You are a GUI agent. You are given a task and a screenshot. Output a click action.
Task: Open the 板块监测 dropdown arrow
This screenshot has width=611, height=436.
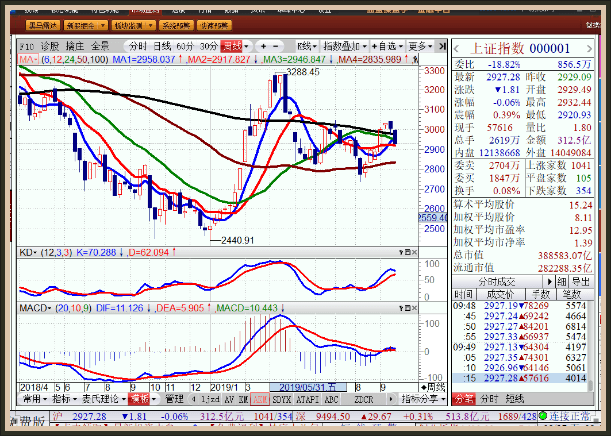[x=151, y=26]
